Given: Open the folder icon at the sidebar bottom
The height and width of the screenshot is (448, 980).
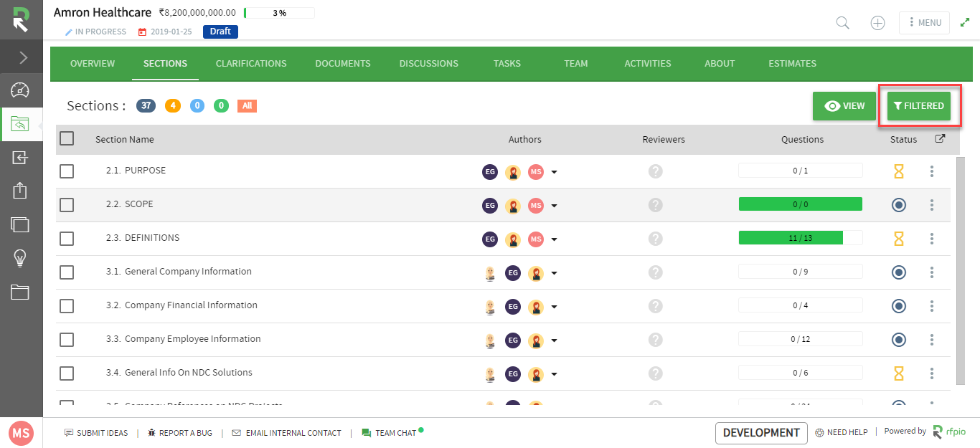Looking at the screenshot, I should pyautogui.click(x=20, y=292).
